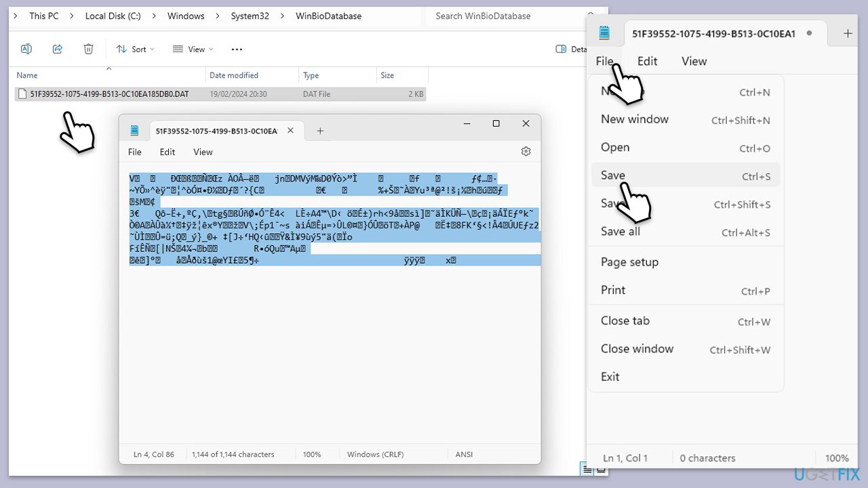Close the 51F39552 Notepad tab

(x=291, y=131)
